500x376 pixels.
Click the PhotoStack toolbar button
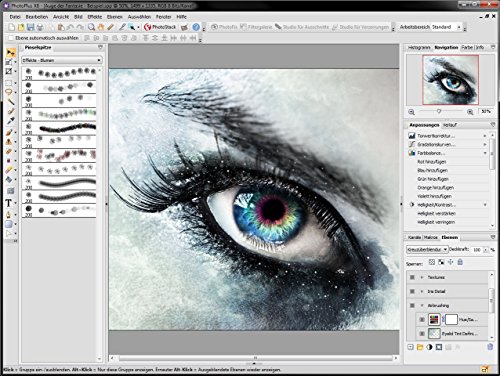coord(160,27)
